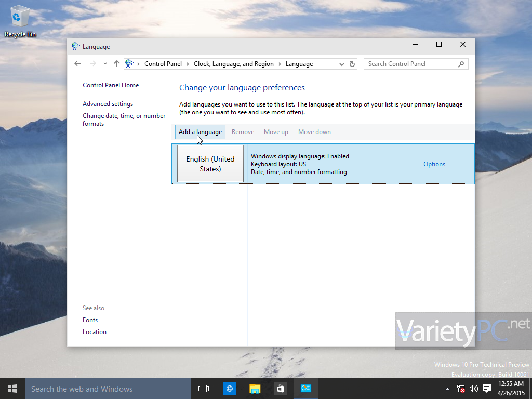This screenshot has width=532, height=399.
Task: Open the Recycle Bin desktop icon
Action: pos(20,22)
